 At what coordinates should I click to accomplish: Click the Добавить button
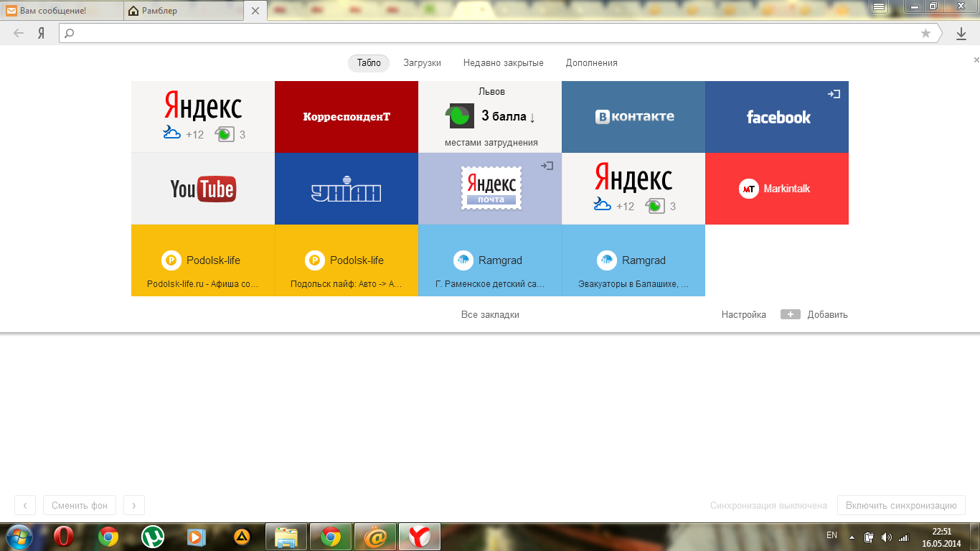coord(814,315)
